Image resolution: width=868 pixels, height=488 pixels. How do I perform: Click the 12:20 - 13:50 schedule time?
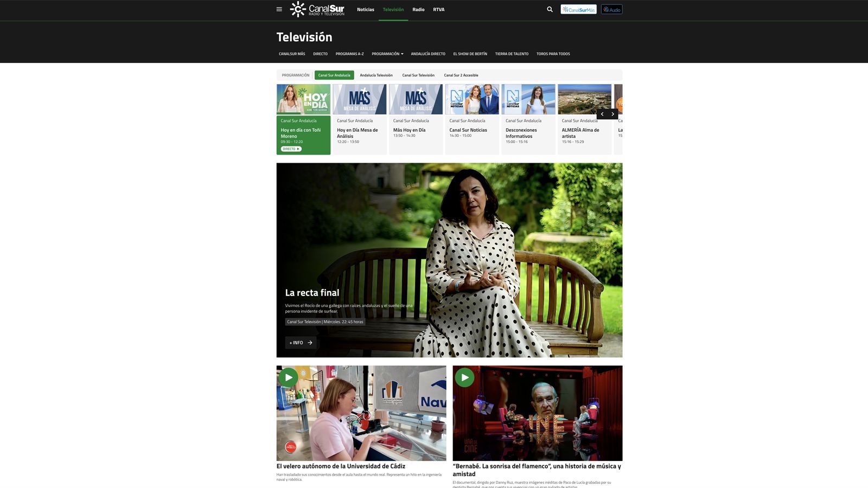point(348,142)
